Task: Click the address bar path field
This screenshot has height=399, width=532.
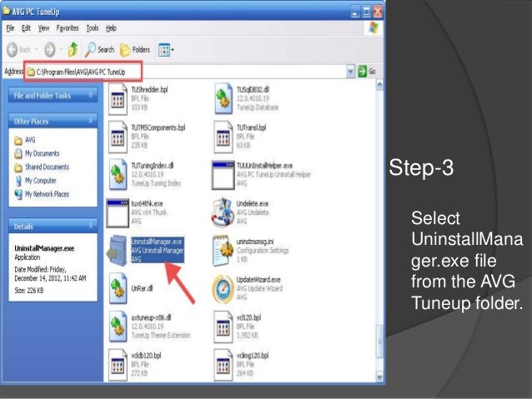Action: 186,72
